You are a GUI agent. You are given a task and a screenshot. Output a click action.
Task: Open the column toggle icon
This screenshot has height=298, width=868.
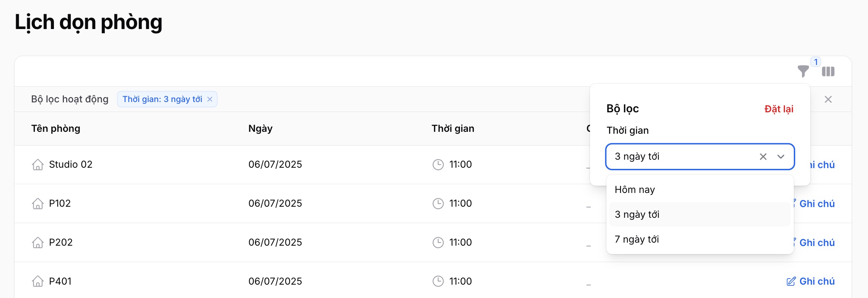tap(828, 71)
